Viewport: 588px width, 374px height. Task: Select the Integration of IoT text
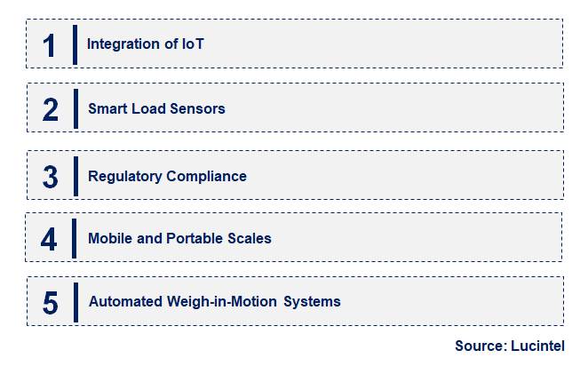tap(146, 44)
